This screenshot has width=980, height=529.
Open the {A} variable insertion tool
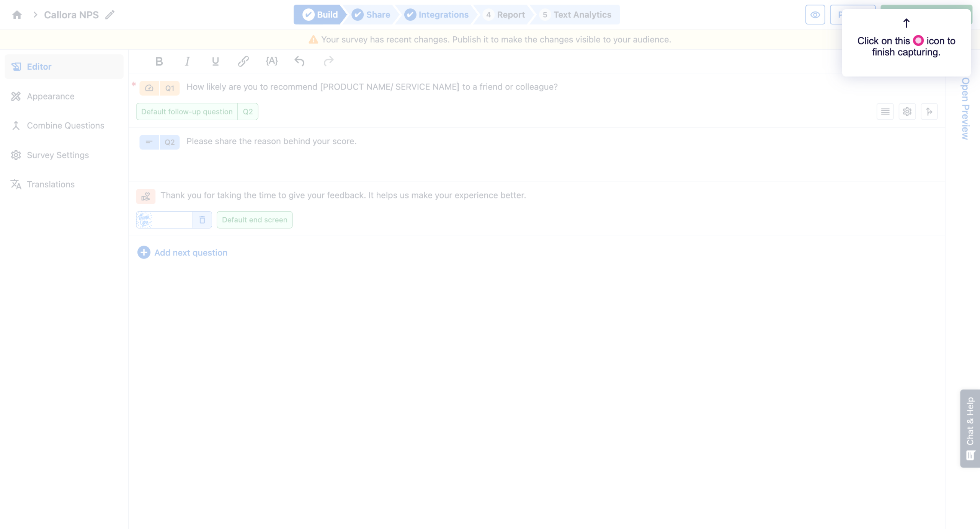point(271,61)
